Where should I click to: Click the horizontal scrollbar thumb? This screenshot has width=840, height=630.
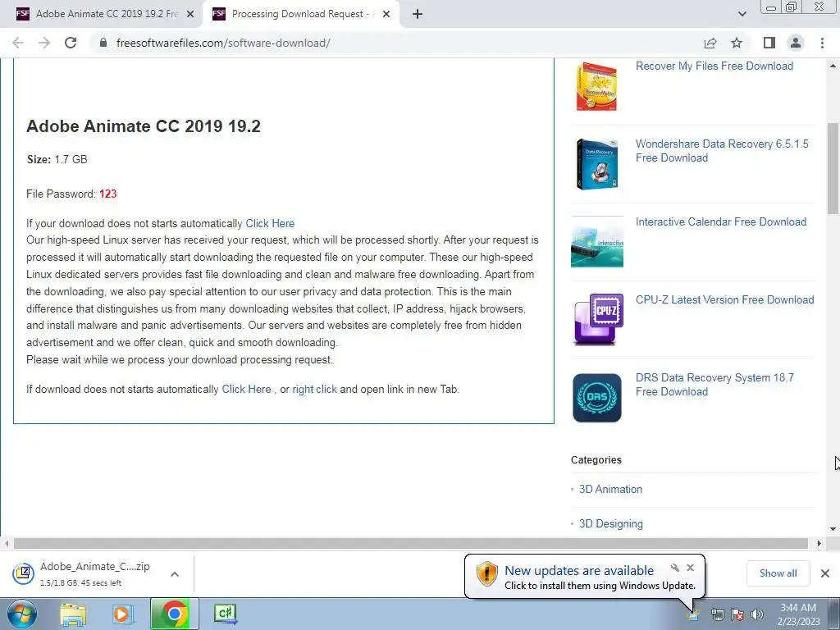click(411, 544)
